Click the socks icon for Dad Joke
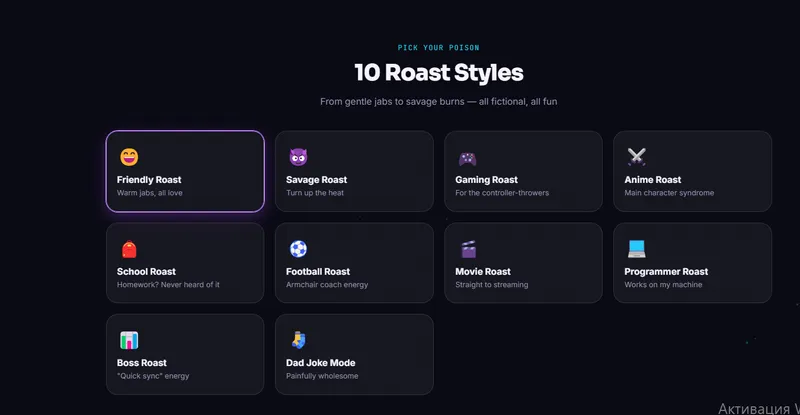Screen dimensions: 800x415 pyautogui.click(x=298, y=340)
